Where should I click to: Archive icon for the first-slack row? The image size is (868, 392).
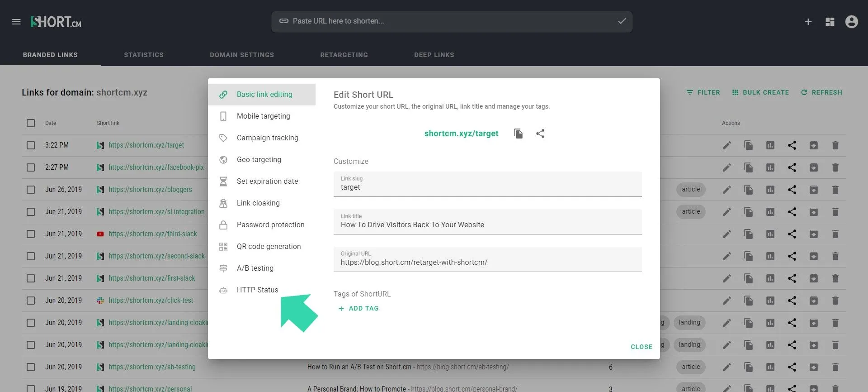tap(814, 278)
